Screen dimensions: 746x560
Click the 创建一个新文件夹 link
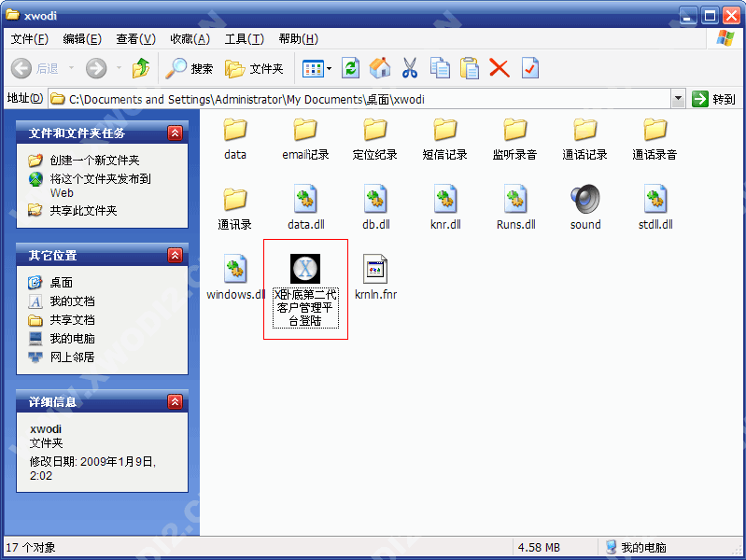pyautogui.click(x=93, y=161)
